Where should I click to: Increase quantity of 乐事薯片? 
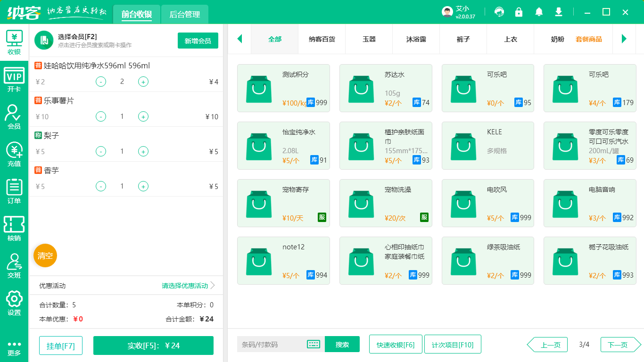(x=143, y=116)
